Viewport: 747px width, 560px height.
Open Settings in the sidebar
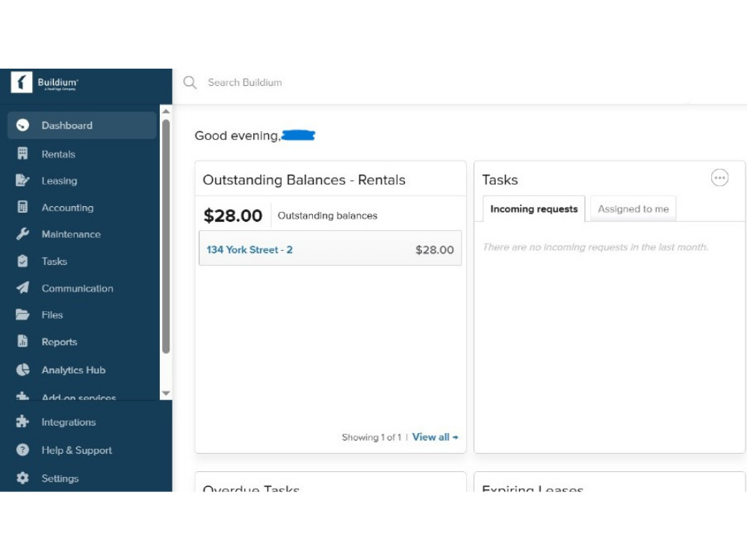tap(60, 478)
